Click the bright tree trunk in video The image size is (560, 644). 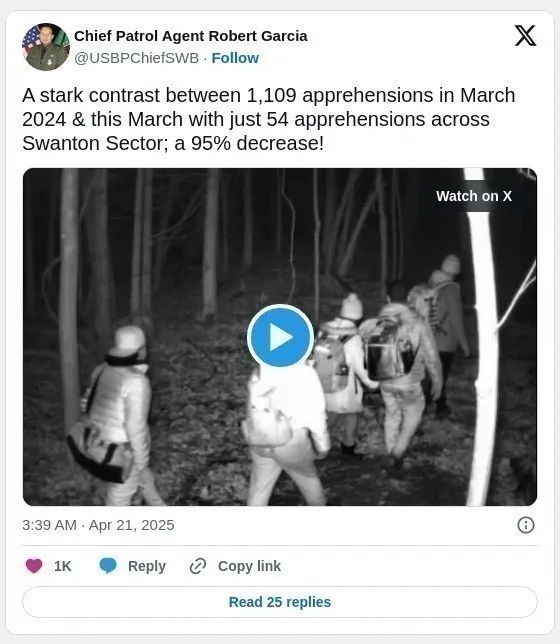coord(483,337)
